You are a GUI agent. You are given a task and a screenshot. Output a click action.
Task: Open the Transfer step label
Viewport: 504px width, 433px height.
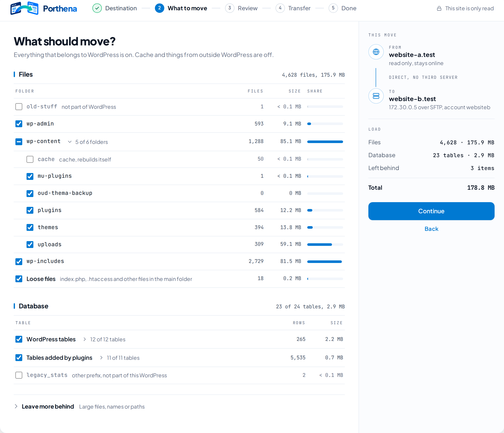299,8
